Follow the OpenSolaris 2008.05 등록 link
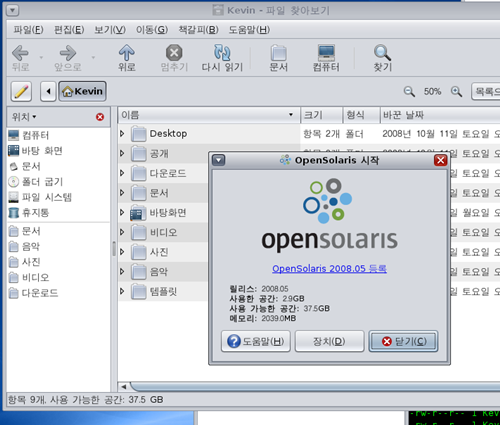Screen dimensions: 500x425 coord(329,269)
